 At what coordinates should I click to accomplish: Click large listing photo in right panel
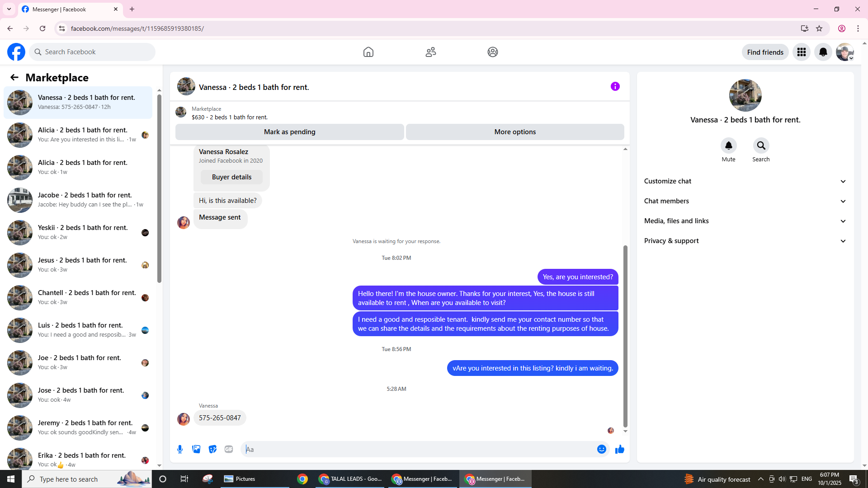point(745,95)
